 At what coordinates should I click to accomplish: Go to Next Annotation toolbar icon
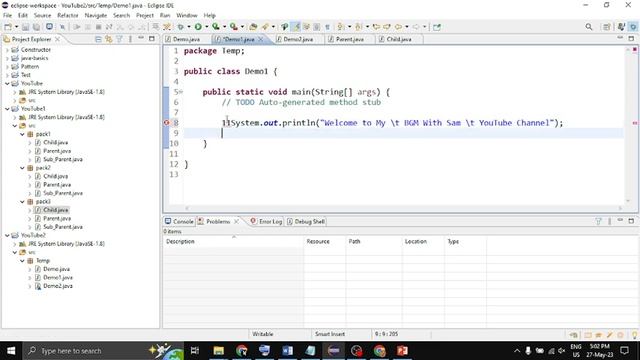[x=340, y=27]
